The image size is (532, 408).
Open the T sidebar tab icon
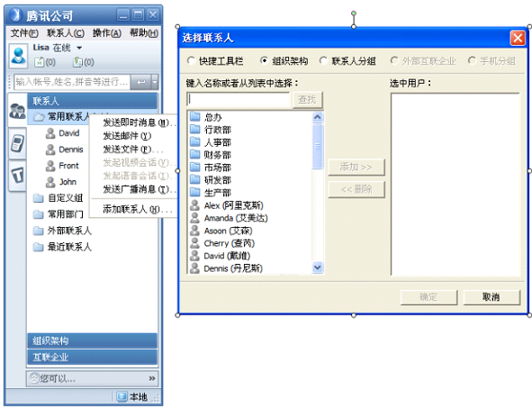17,175
